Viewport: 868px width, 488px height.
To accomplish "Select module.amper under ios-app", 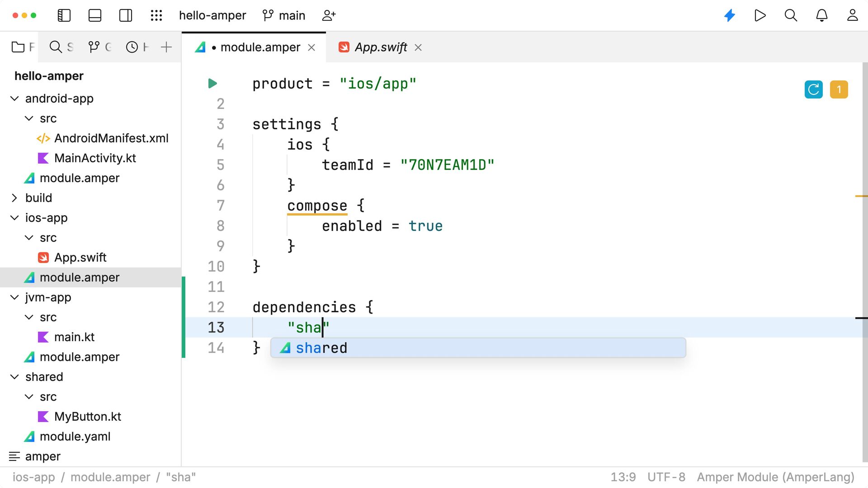I will [x=90, y=277].
